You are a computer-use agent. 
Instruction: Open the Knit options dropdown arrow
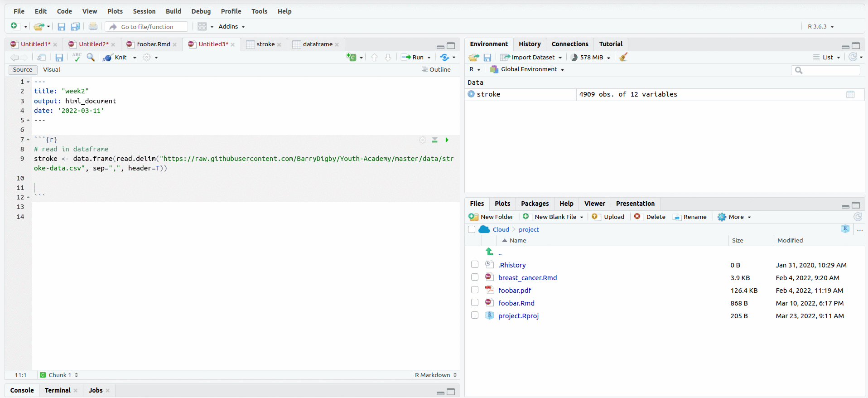[x=135, y=58]
